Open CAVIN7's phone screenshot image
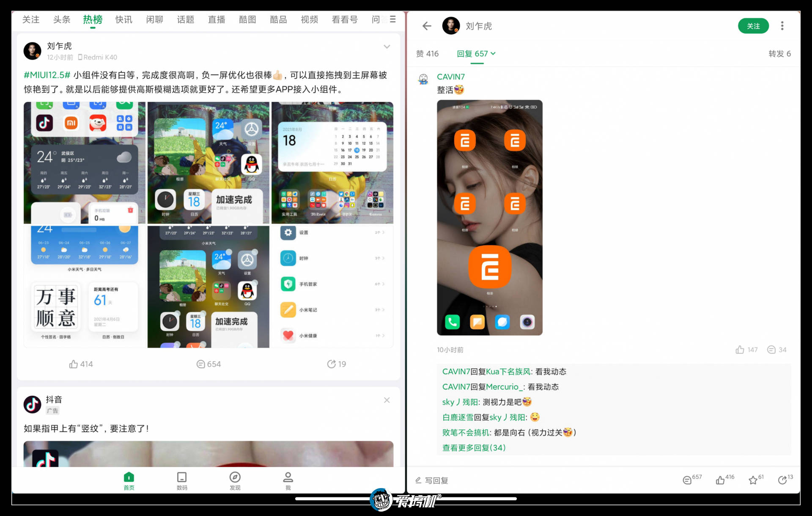Image resolution: width=812 pixels, height=516 pixels. pos(490,218)
